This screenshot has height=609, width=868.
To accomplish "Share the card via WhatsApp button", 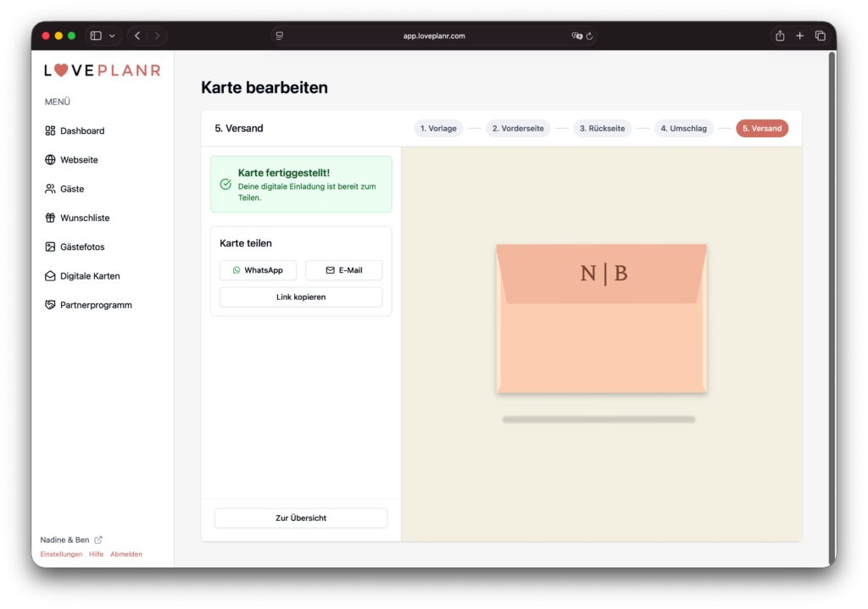I will pyautogui.click(x=258, y=270).
